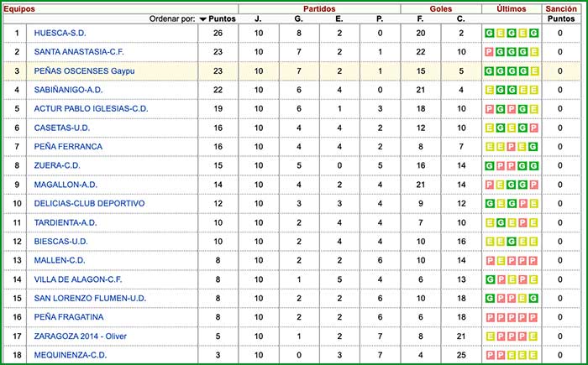Screen dimensions: 588x365
Task: Click the yellow E badge for MALLEN-C.D.
Action: (501, 261)
